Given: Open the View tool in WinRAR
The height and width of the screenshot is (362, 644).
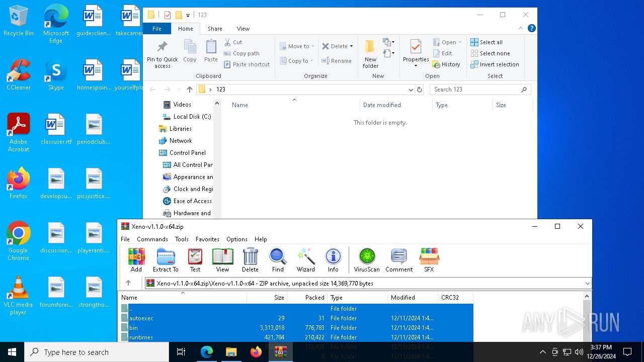Looking at the screenshot, I should click(x=222, y=260).
